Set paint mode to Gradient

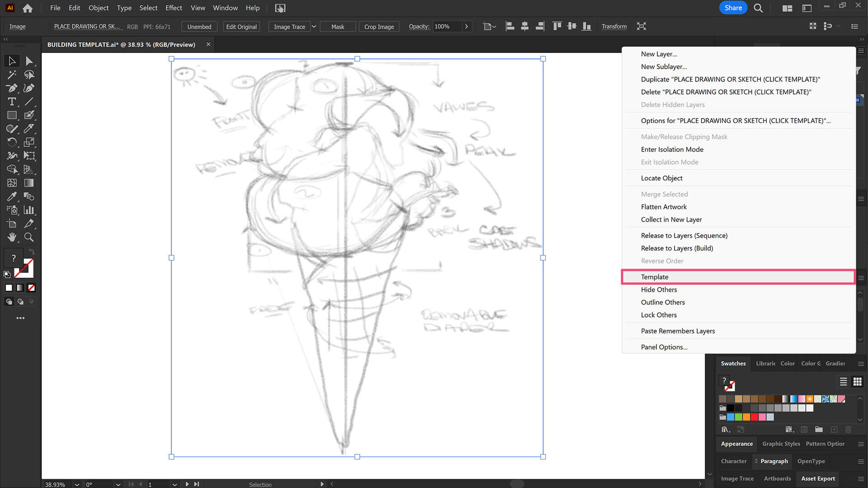pos(20,288)
